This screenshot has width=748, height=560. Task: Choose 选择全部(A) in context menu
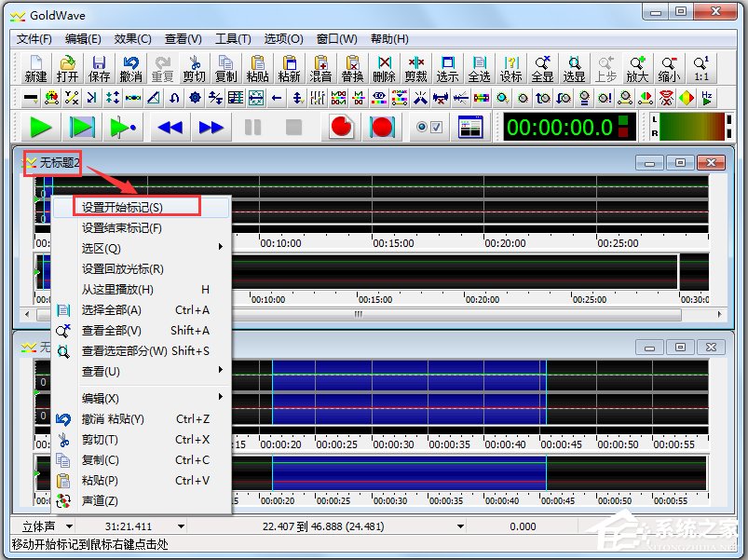[143, 309]
